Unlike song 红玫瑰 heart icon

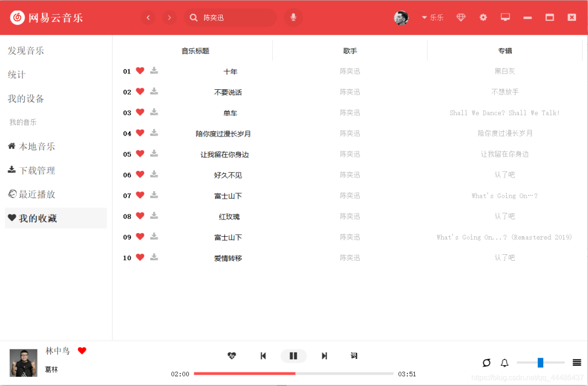140,216
